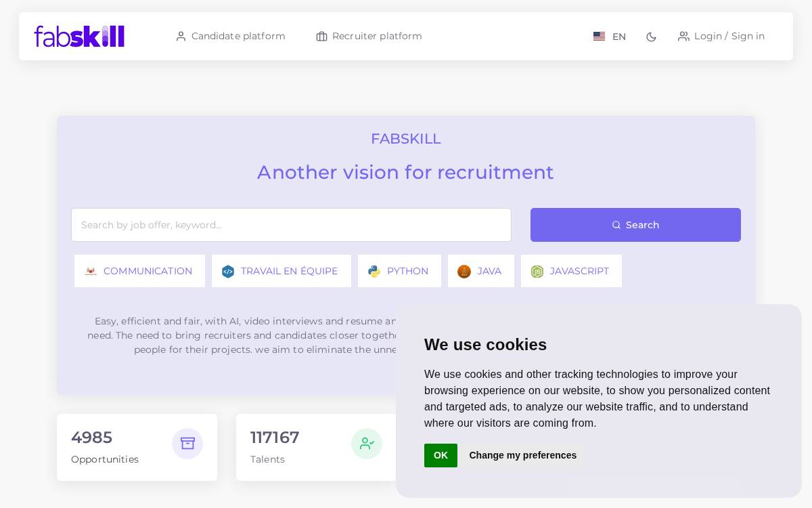Click the 117167 talents count
The image size is (812, 508).
click(275, 438)
